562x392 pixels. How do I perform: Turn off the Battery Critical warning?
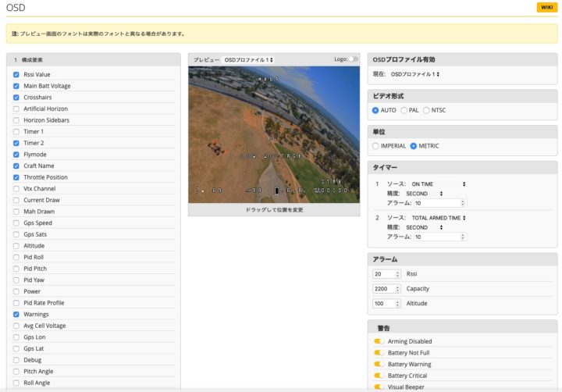(379, 376)
